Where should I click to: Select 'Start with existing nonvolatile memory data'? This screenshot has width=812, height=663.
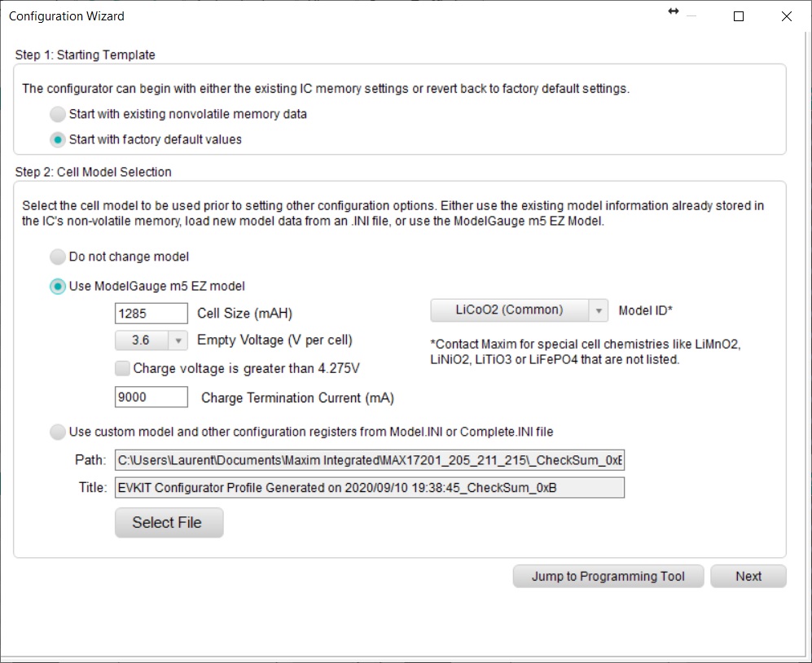coord(58,114)
